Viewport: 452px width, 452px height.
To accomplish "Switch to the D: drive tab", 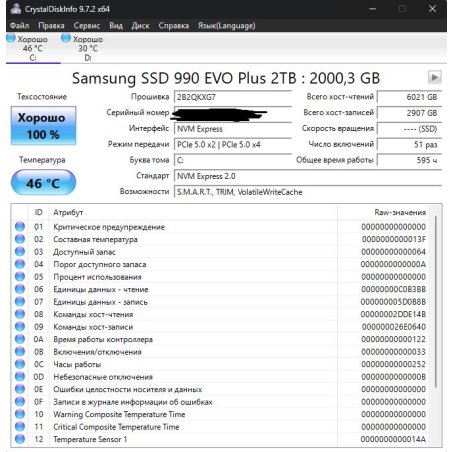I will (x=88, y=48).
